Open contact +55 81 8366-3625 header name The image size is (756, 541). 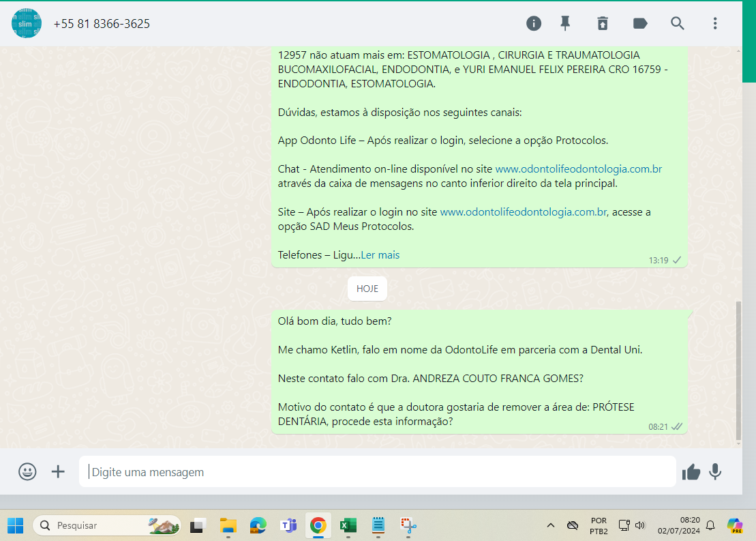[102, 24]
